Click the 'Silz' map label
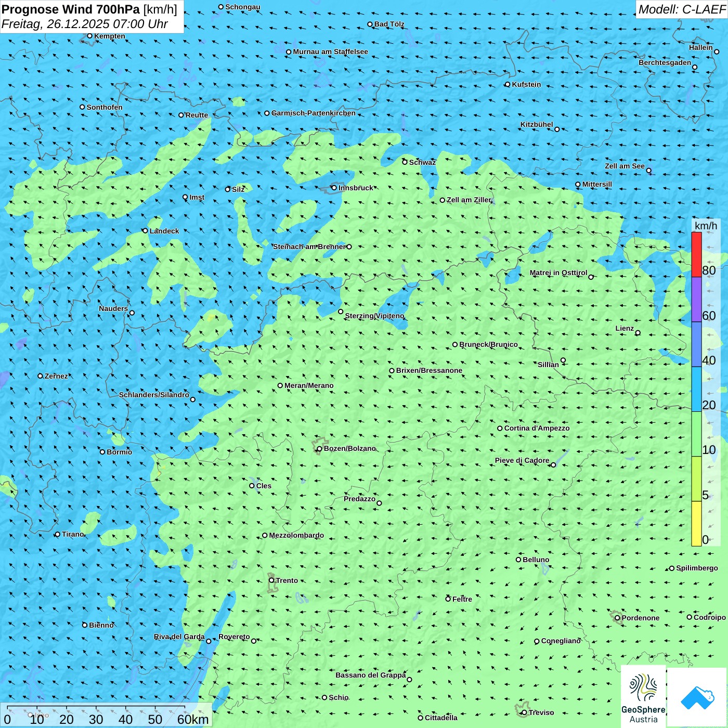 pyautogui.click(x=238, y=190)
